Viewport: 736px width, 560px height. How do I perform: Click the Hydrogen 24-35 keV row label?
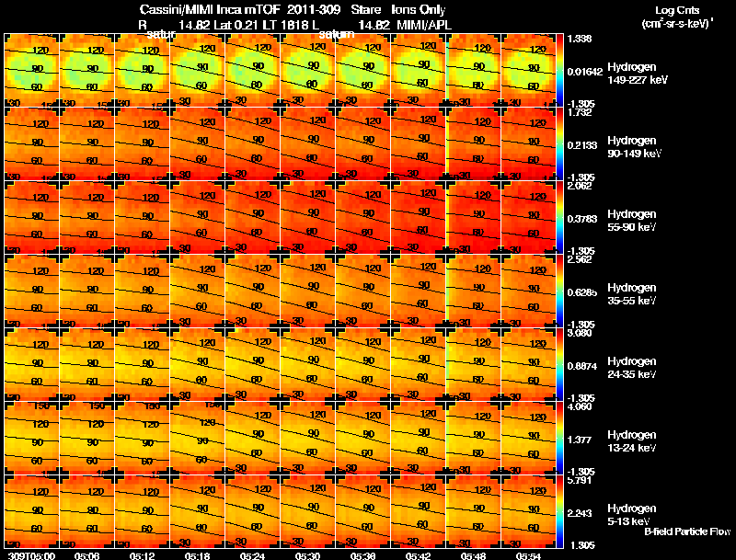tap(632, 368)
